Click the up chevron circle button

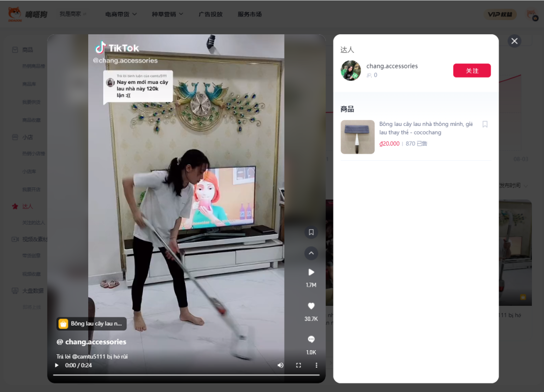click(x=311, y=253)
